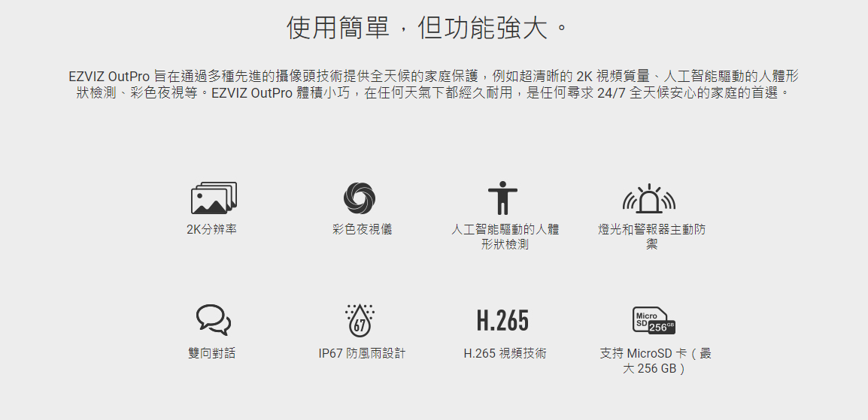Click the color night vision aperture icon
The width and height of the screenshot is (868, 420).
tap(360, 198)
